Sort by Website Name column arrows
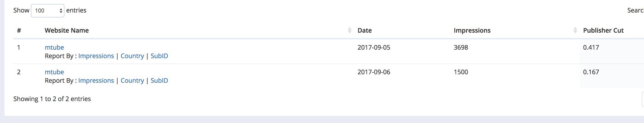The height and width of the screenshot is (123, 644). [350, 31]
